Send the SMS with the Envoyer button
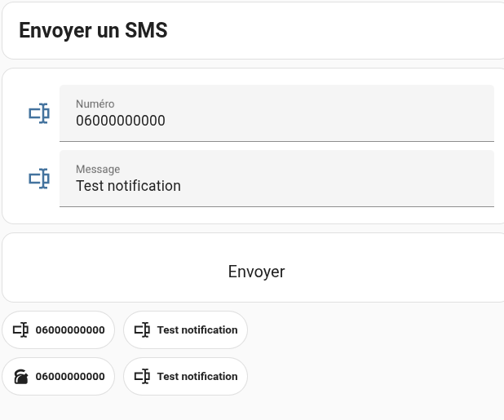 [x=256, y=272]
